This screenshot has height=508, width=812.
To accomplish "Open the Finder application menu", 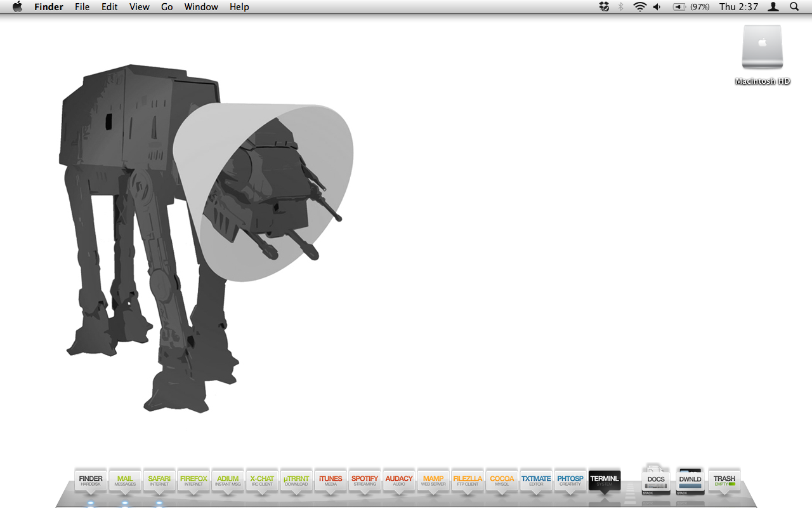I will point(49,7).
